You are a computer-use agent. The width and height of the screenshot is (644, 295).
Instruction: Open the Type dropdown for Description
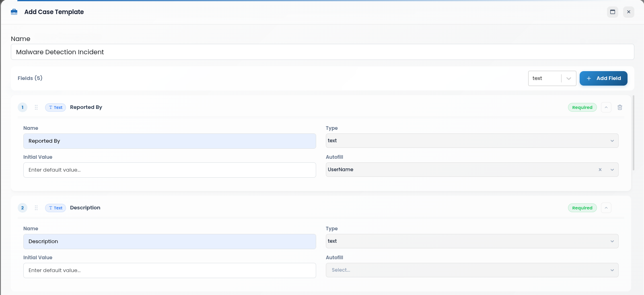pyautogui.click(x=472, y=241)
